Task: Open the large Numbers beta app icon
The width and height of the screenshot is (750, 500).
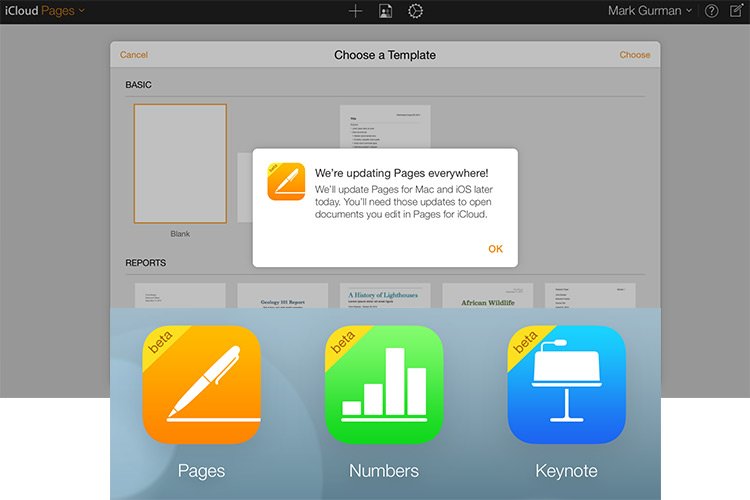Action: [x=384, y=385]
